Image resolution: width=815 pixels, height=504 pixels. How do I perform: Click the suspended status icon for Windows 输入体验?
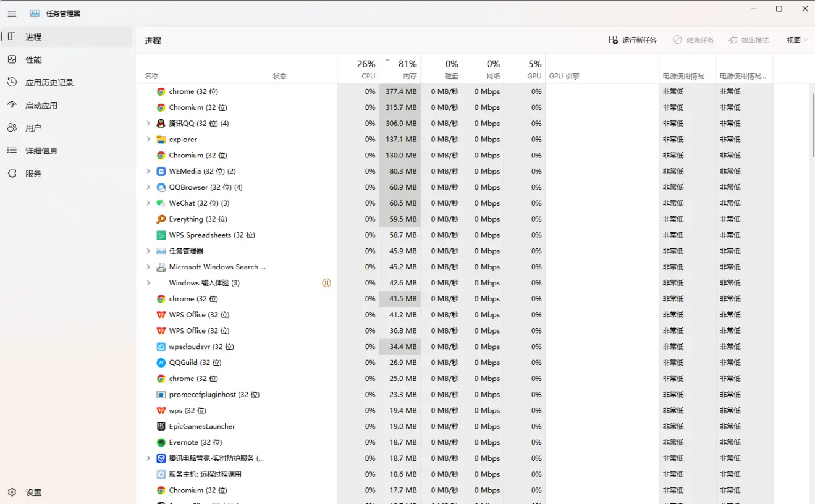pos(326,283)
